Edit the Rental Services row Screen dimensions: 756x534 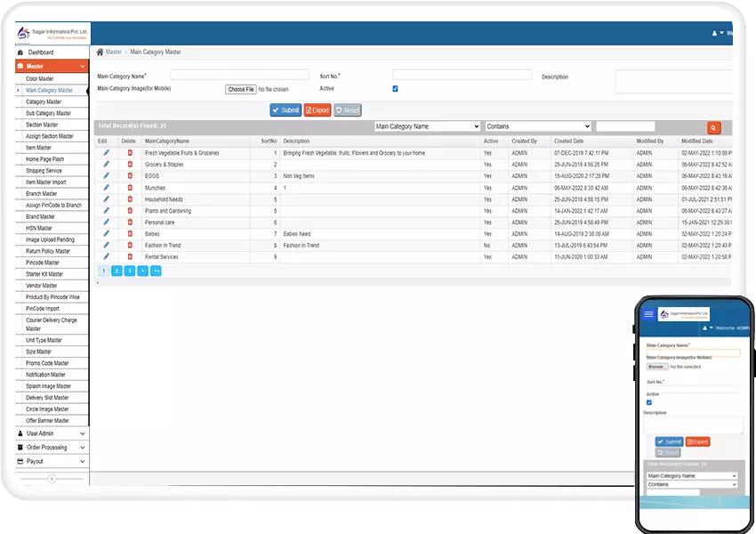click(x=106, y=256)
